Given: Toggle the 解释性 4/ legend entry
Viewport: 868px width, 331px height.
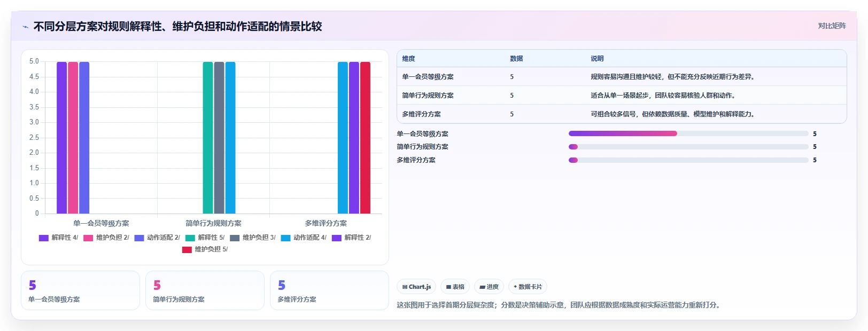Looking at the screenshot, I should click(x=59, y=238).
